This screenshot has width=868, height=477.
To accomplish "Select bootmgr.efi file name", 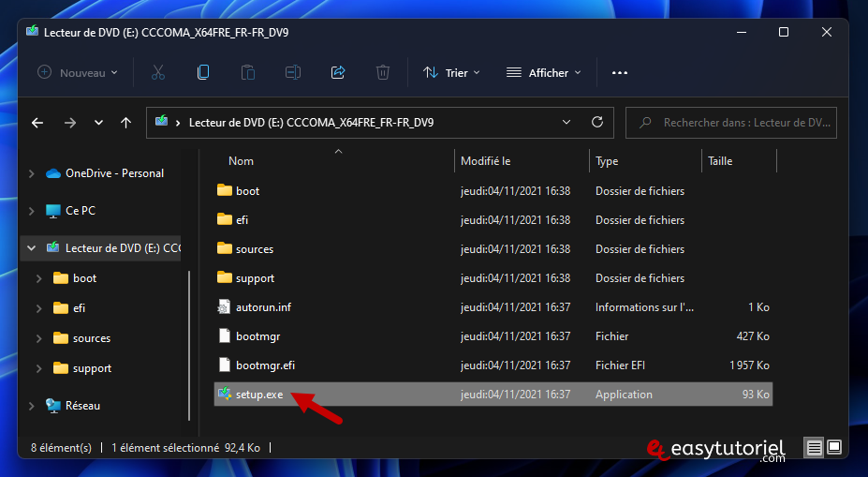I will (265, 365).
